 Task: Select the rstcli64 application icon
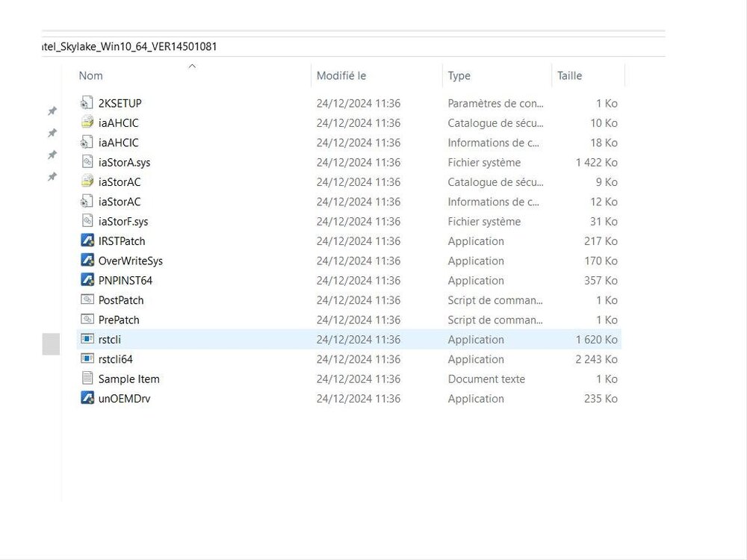tap(87, 359)
